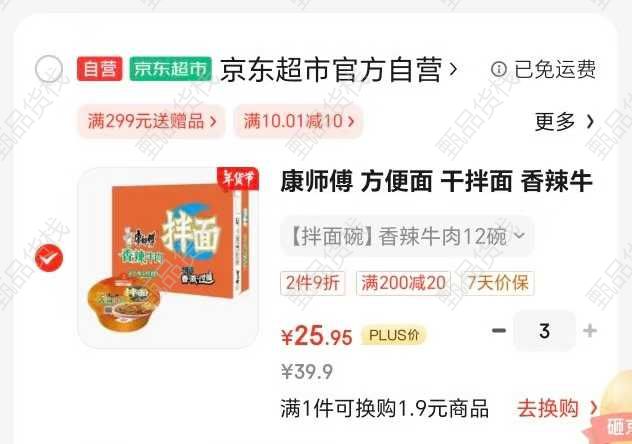Image resolution: width=632 pixels, height=444 pixels.
Task: Click the quantity field showing 3
Action: click(x=545, y=331)
